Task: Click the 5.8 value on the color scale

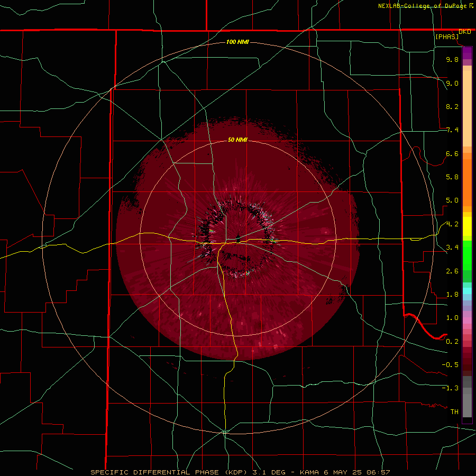Action: (x=452, y=177)
